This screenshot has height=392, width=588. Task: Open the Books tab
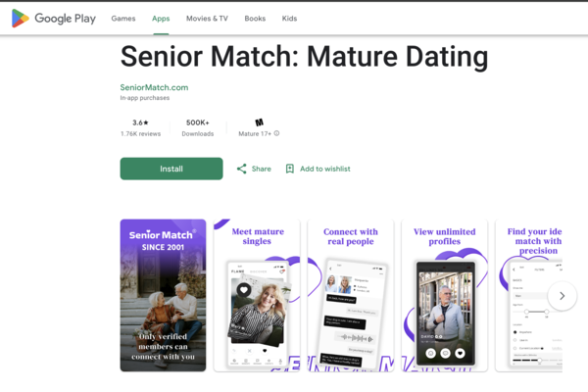(x=255, y=19)
